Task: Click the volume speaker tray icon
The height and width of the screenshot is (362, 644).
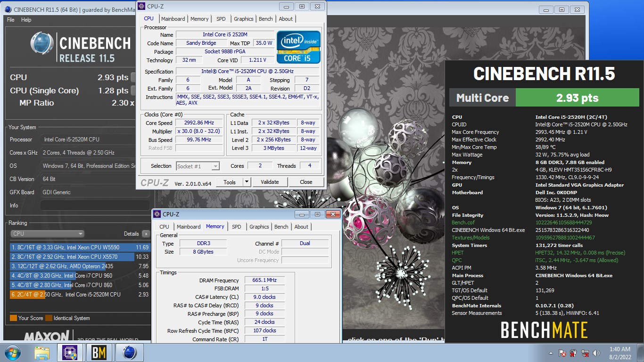Action: (597, 353)
